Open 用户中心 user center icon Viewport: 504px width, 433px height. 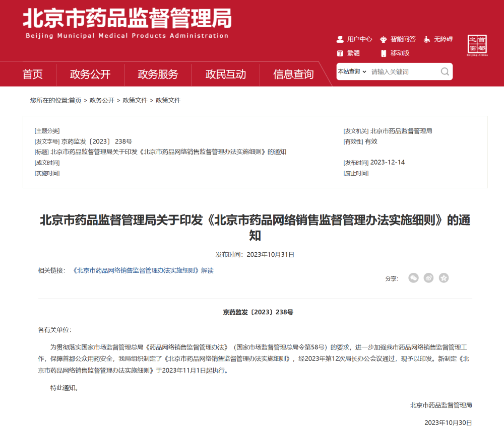click(340, 39)
